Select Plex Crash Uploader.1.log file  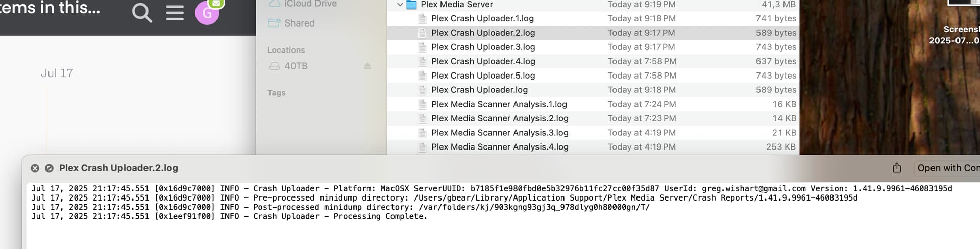tap(482, 18)
